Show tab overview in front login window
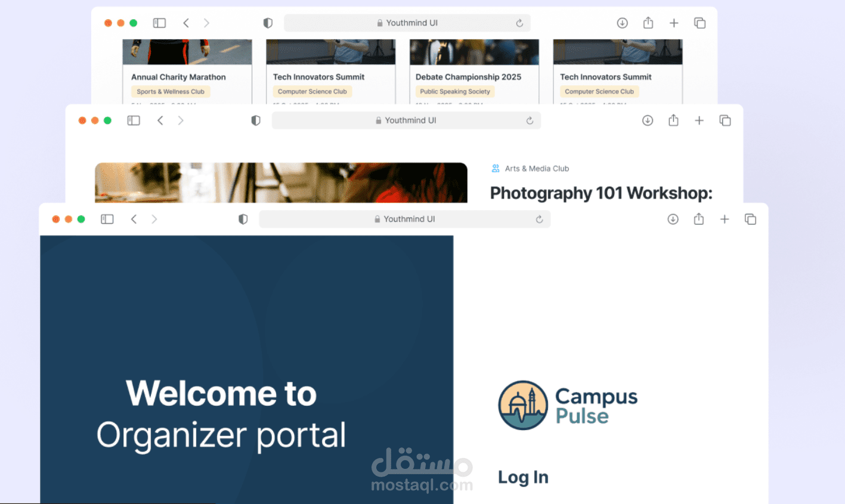The height and width of the screenshot is (504, 845). tap(751, 219)
